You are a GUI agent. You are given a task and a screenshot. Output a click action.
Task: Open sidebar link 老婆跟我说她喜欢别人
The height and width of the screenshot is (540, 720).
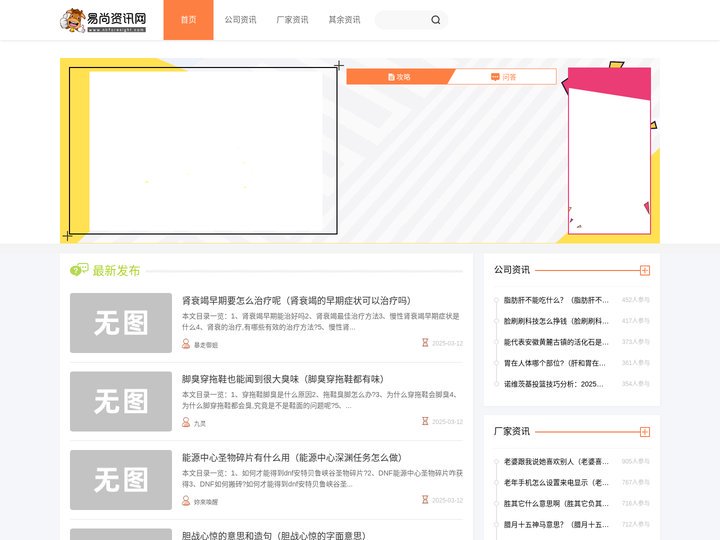click(556, 461)
